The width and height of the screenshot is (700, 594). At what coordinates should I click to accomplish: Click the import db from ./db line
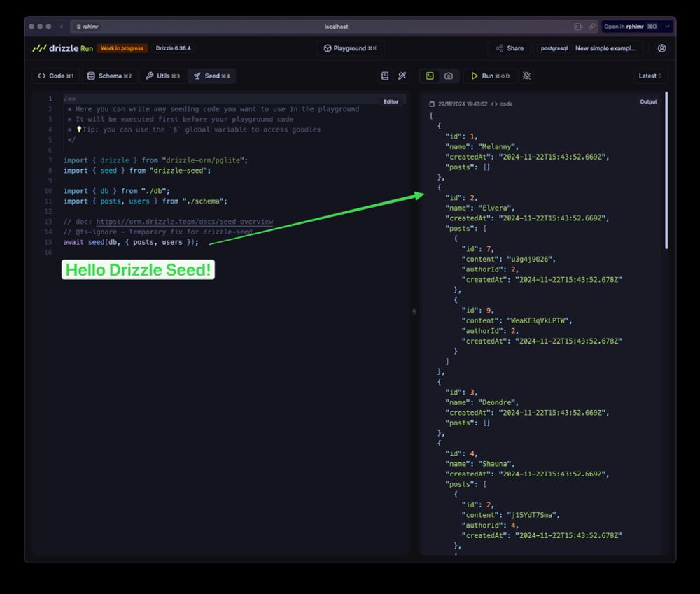[116, 191]
